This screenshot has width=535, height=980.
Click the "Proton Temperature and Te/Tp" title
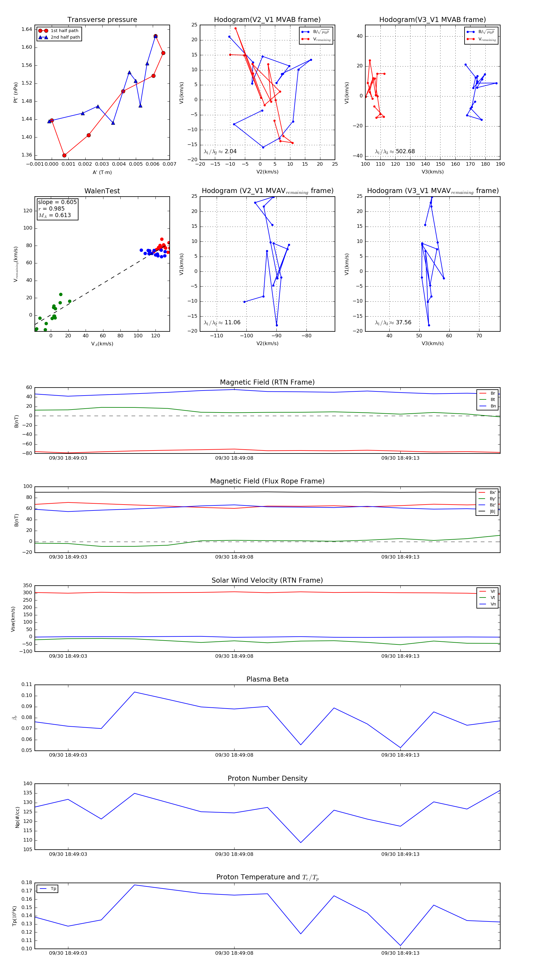click(267, 877)
